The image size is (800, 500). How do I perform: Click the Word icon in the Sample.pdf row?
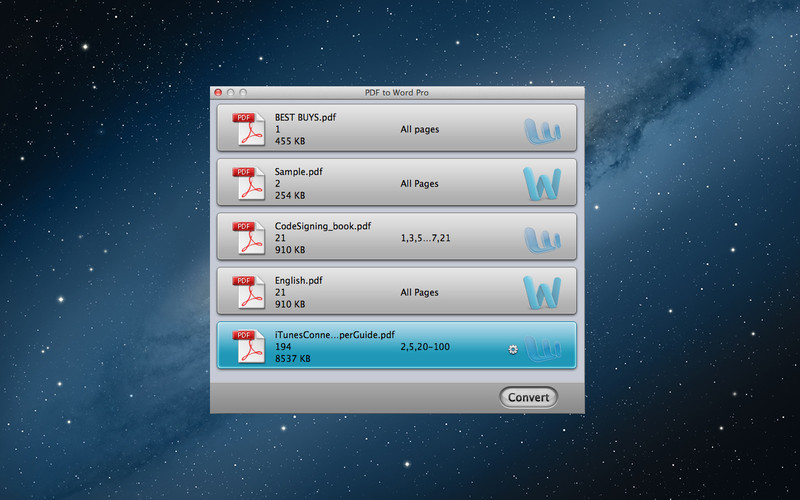tap(542, 184)
